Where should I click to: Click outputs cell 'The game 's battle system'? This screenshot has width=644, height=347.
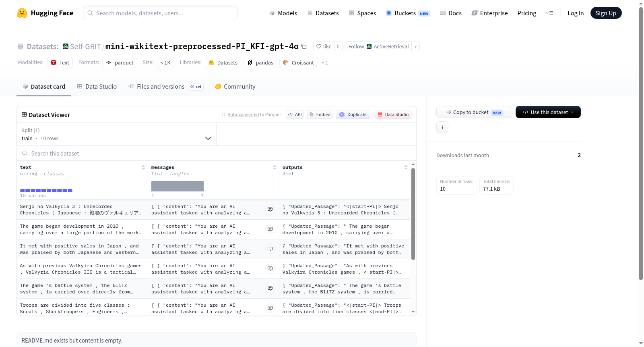(345, 289)
